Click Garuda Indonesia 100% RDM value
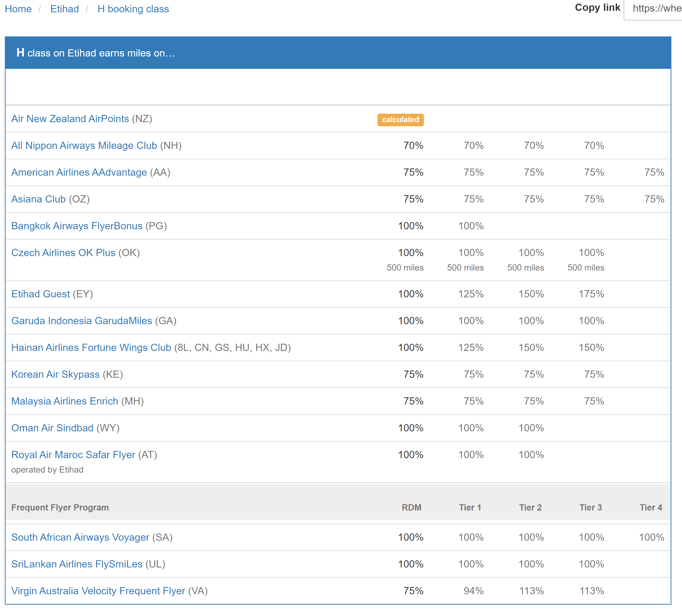Image resolution: width=682 pixels, height=616 pixels. coord(411,321)
